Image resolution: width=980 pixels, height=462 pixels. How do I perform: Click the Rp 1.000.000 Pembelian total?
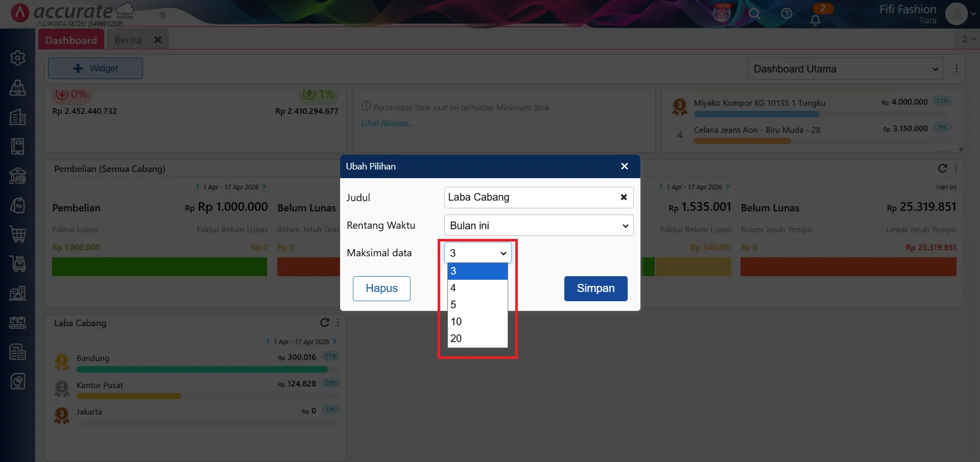[226, 207]
